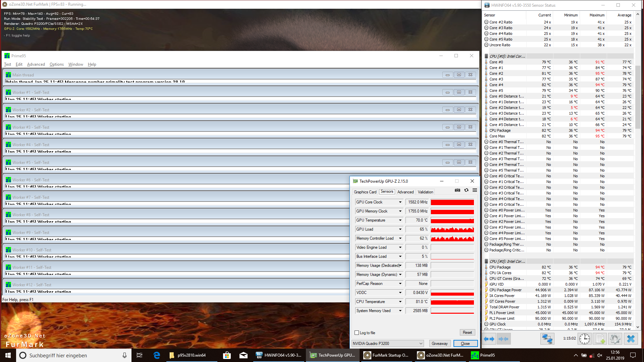The height and width of the screenshot is (362, 644).
Task: Expand the GPU Core Clock dropdown arrow
Action: coord(400,202)
